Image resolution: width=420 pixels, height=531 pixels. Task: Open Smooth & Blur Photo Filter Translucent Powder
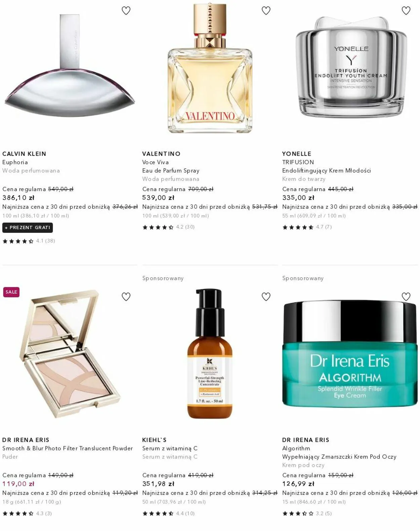[68, 448]
